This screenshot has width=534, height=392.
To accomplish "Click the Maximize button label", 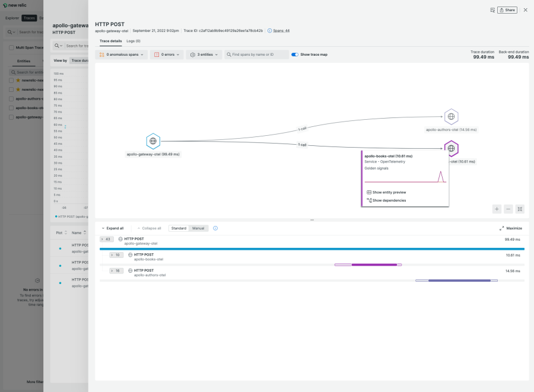I will click(514, 228).
